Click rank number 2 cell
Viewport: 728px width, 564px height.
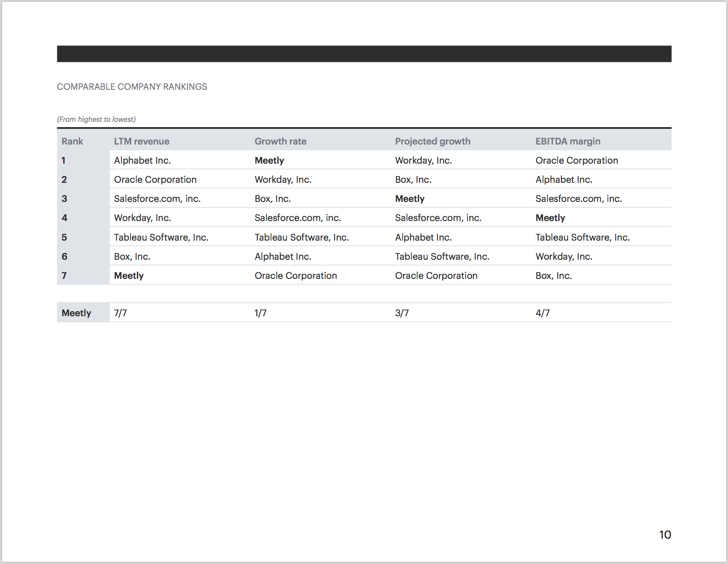(64, 180)
